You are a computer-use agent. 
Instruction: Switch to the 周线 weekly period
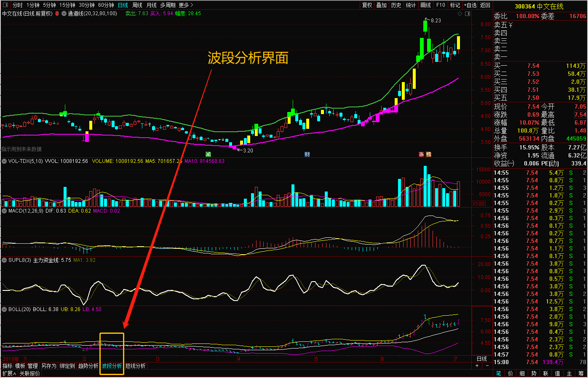pos(137,5)
